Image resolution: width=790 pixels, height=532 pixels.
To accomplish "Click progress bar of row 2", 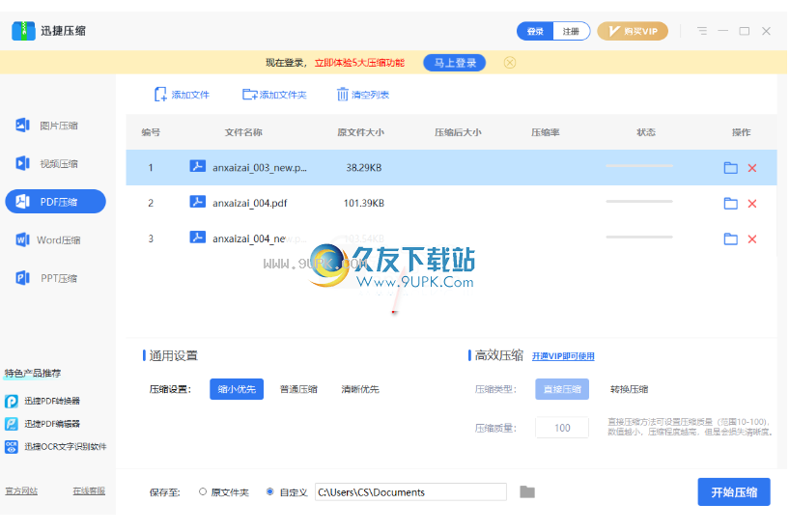I will coord(638,201).
